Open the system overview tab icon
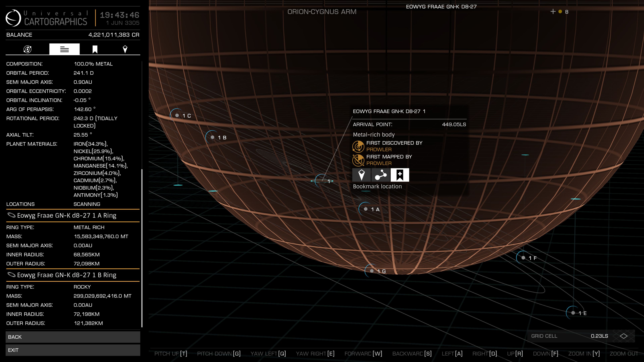 (28, 49)
